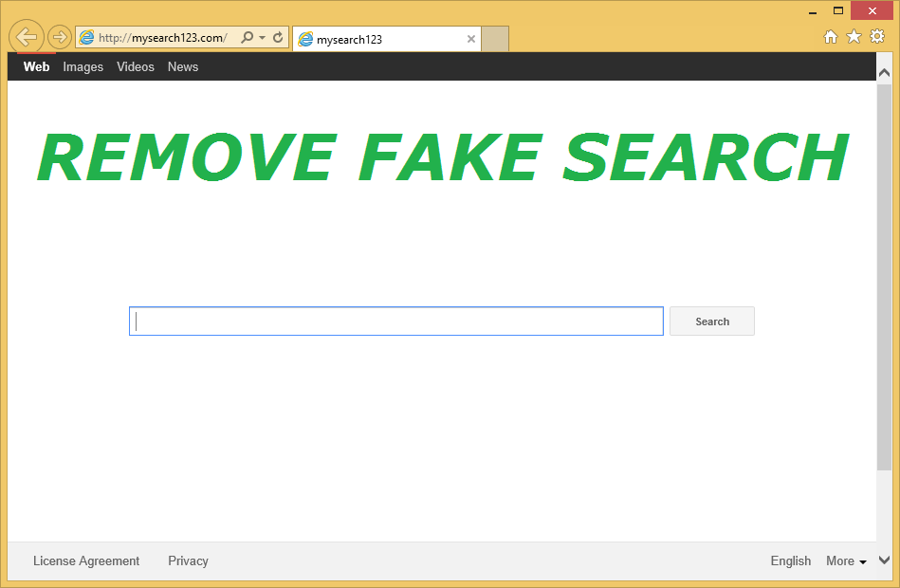Open a new blank tab
900x588 pixels.
[x=495, y=39]
